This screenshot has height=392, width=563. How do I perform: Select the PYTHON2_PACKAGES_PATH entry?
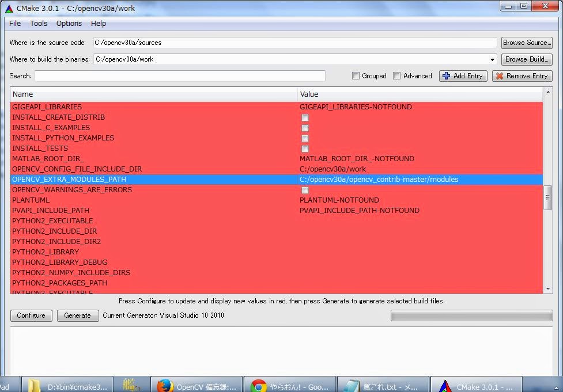click(59, 283)
